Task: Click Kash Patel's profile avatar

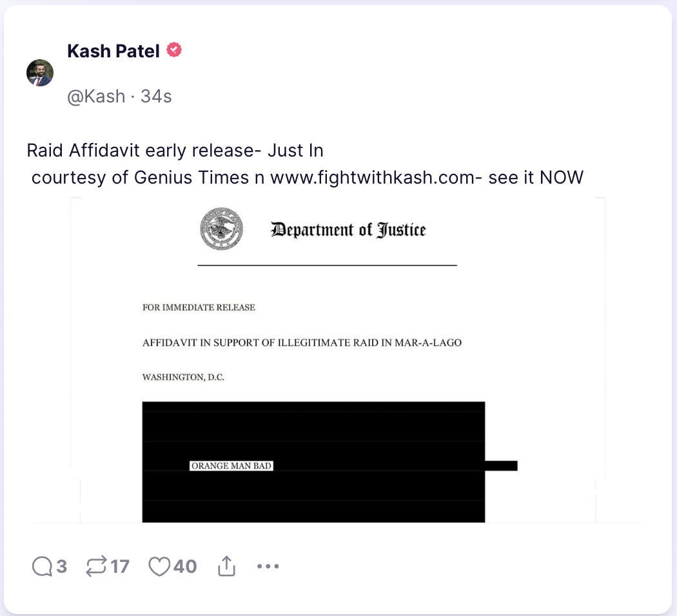Action: pyautogui.click(x=40, y=73)
